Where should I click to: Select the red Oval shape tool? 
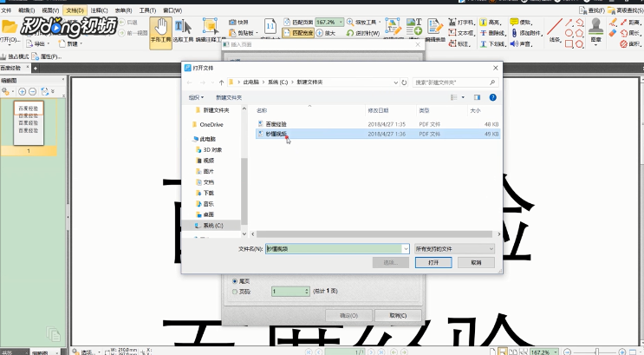569,33
